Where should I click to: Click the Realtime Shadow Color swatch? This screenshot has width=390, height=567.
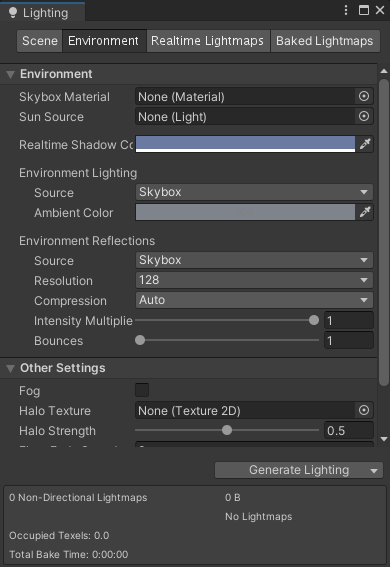pos(245,144)
